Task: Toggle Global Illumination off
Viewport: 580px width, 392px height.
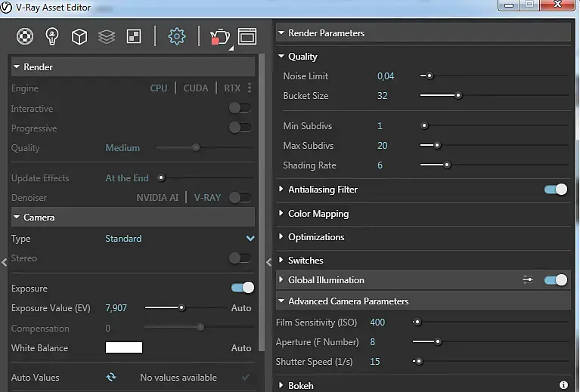Action: 556,280
